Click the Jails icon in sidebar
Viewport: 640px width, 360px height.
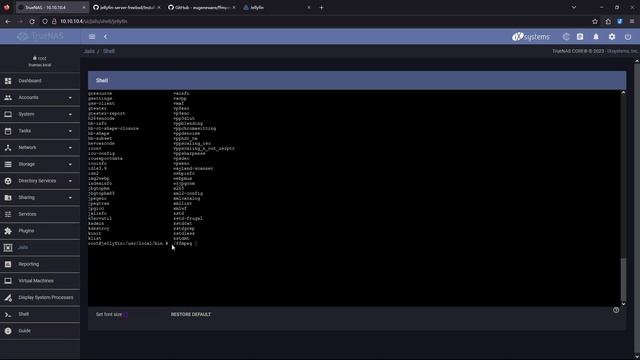pyautogui.click(x=8, y=247)
